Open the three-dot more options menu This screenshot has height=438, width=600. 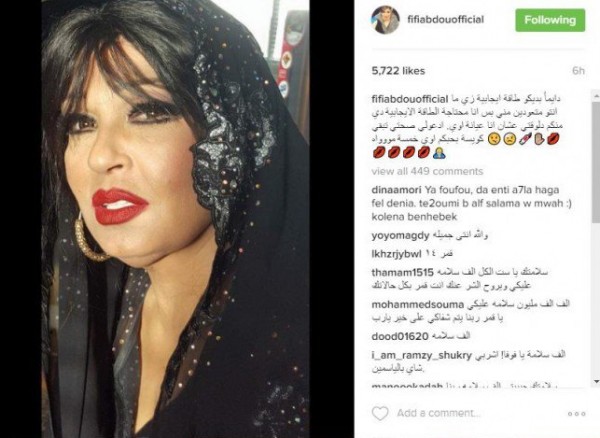click(x=576, y=414)
